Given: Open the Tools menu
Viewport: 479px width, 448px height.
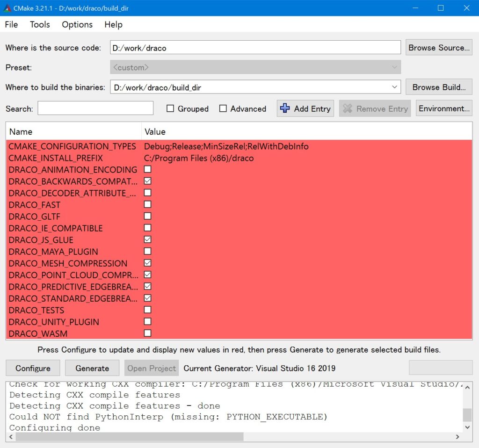Looking at the screenshot, I should 40,24.
